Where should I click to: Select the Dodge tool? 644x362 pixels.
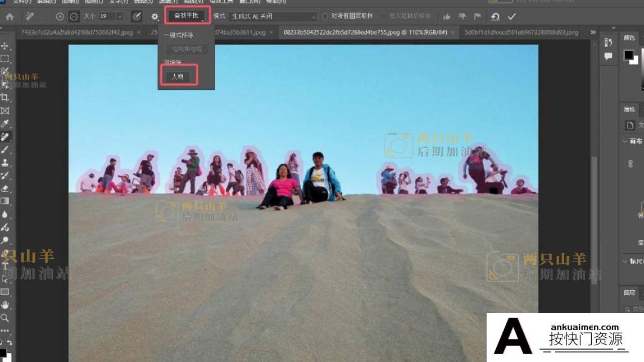click(x=5, y=240)
